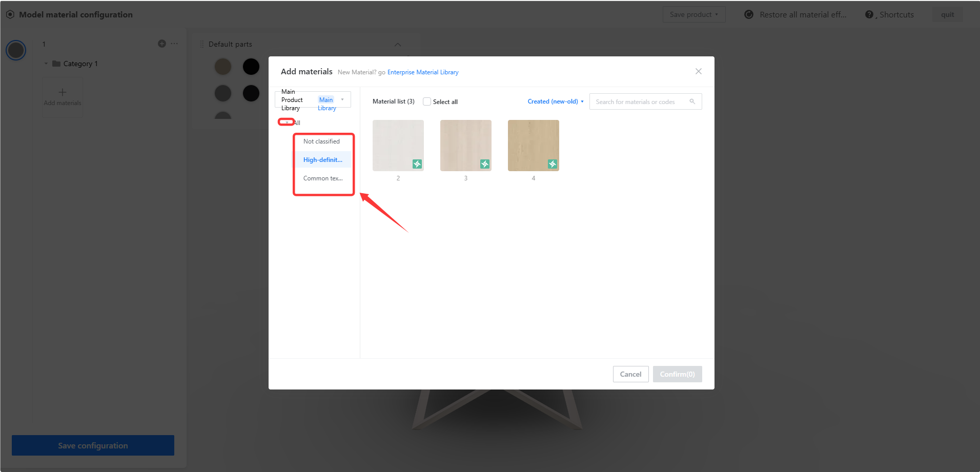Select material thumbnail labeled 3

coord(466,146)
